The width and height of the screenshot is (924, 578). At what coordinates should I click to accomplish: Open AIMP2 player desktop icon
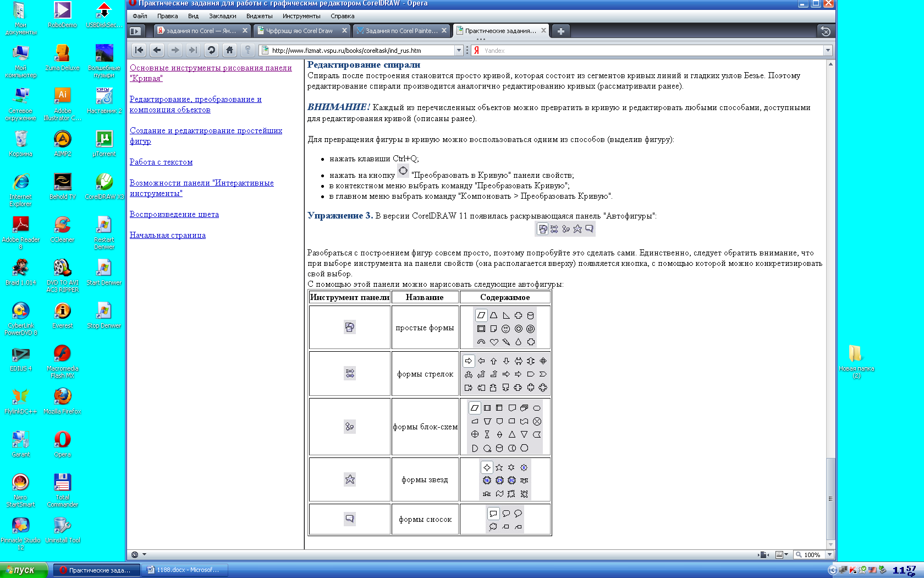coord(63,143)
